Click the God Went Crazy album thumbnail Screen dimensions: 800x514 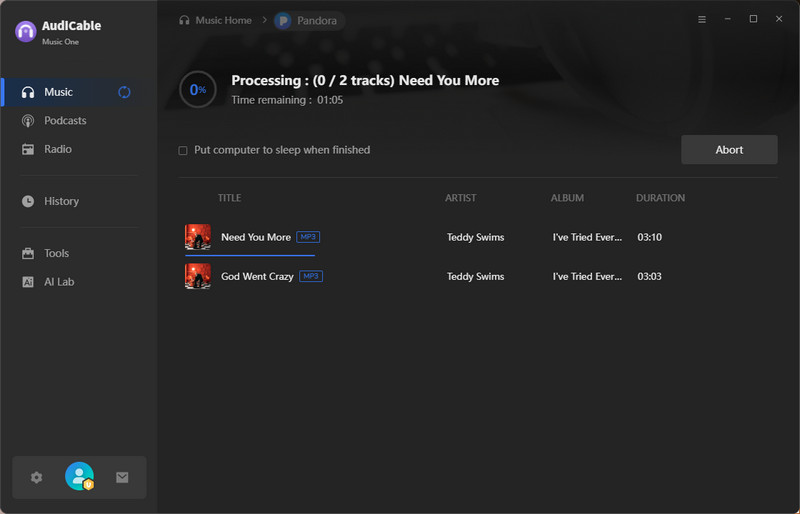[x=198, y=276]
